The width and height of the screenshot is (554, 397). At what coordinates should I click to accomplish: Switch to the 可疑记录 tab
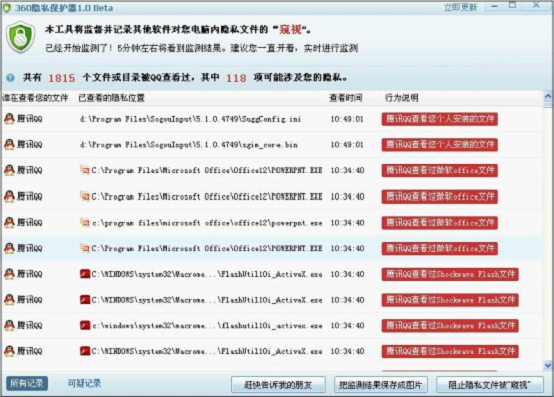84,384
